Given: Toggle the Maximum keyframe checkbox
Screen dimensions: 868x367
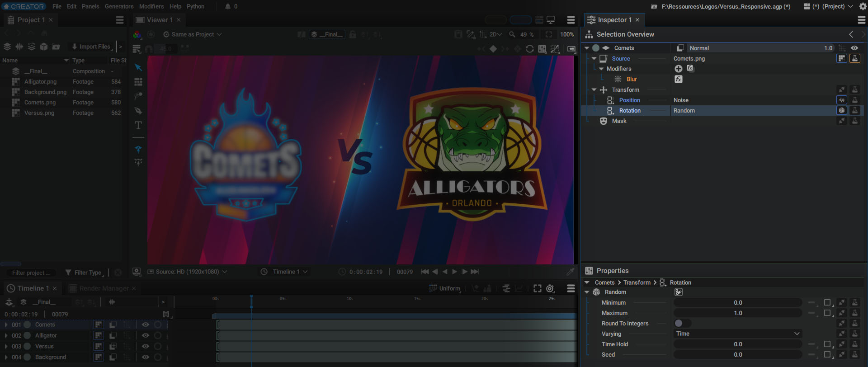Looking at the screenshot, I should point(827,313).
